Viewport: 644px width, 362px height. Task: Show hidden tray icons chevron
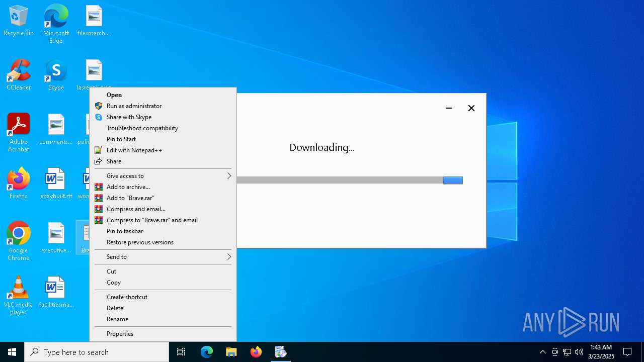point(542,352)
